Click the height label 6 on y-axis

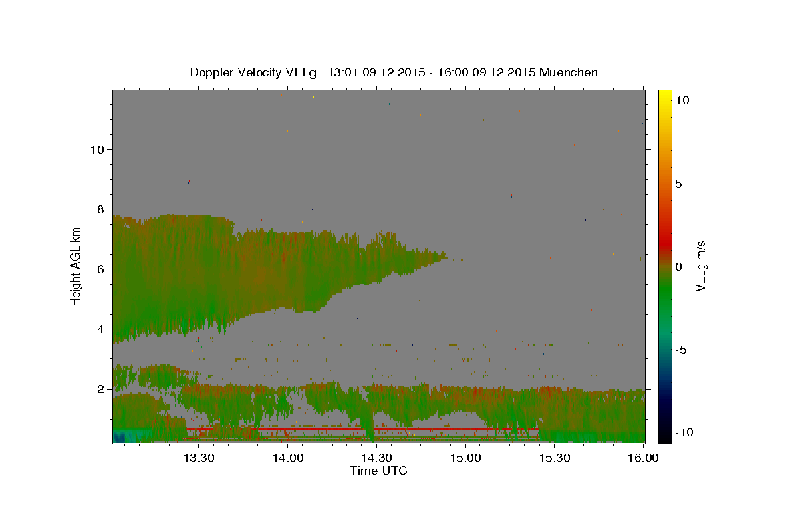tap(101, 269)
